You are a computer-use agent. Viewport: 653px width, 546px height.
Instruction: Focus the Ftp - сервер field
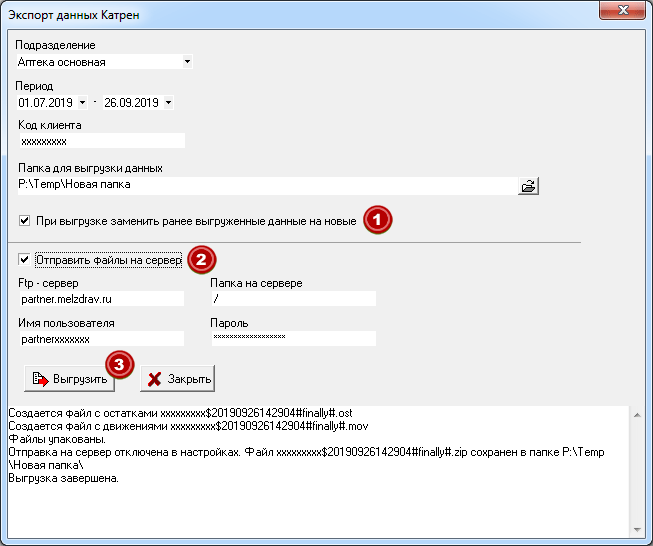102,299
